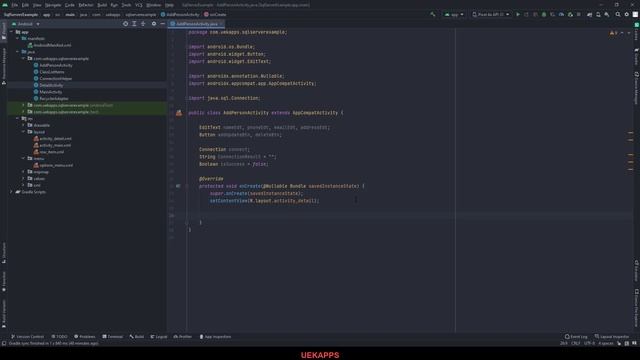Expand the test package node
The width and height of the screenshot is (640, 360).
[x=23, y=112]
